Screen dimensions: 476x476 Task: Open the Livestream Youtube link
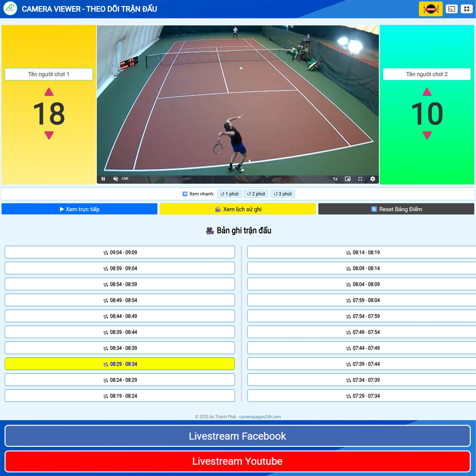click(x=238, y=461)
